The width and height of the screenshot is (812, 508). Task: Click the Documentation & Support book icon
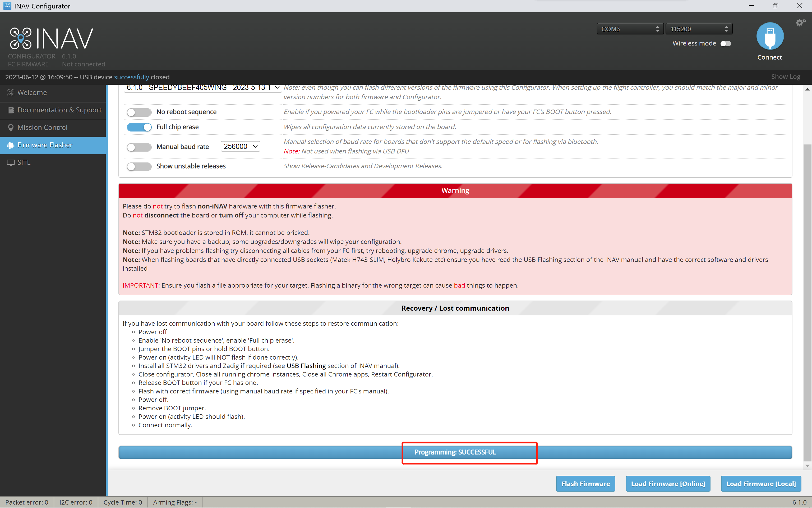pyautogui.click(x=11, y=110)
